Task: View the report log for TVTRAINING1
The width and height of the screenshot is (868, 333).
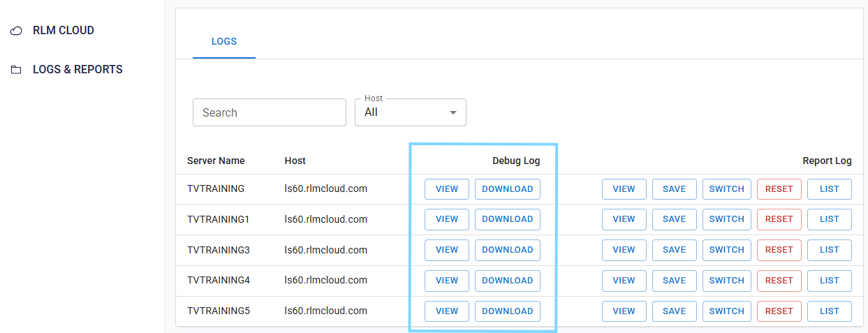Action: (x=624, y=219)
